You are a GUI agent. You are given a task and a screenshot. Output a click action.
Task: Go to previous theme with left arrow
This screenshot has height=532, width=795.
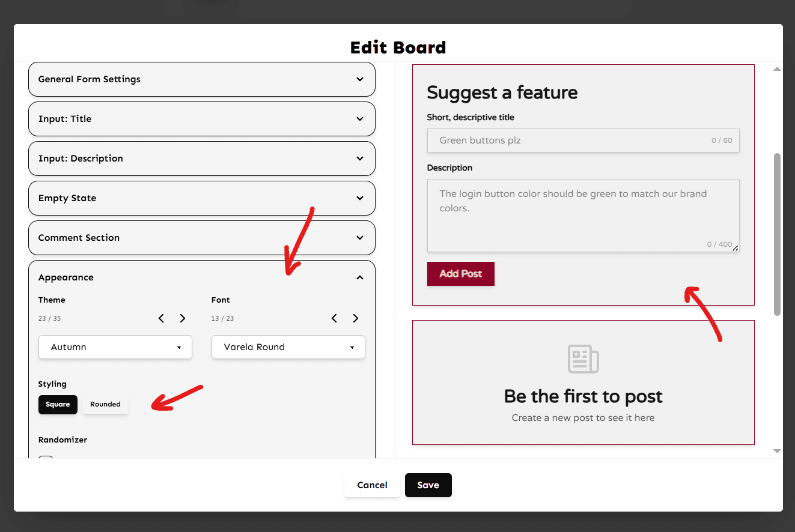pyautogui.click(x=161, y=318)
